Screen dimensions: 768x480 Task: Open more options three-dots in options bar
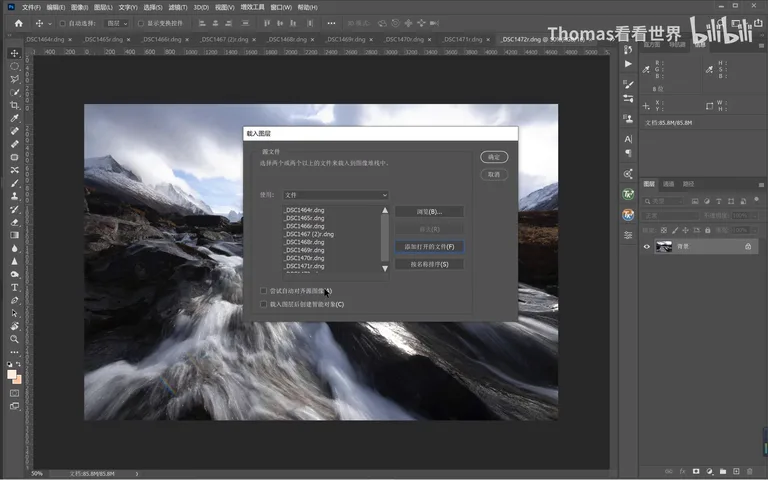coord(332,23)
